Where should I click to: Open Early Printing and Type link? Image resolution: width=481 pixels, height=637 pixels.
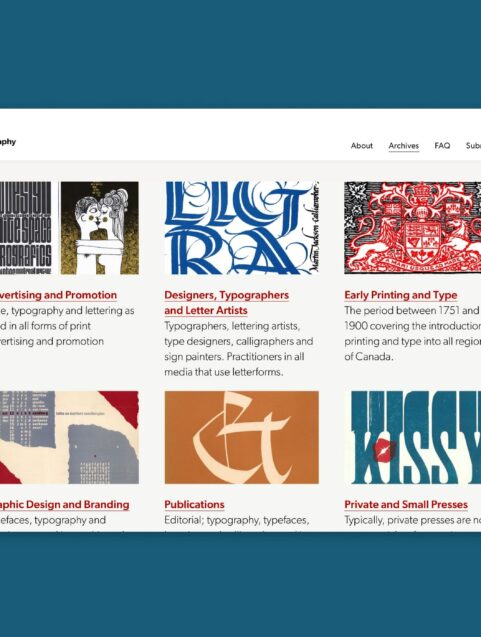pos(401,295)
